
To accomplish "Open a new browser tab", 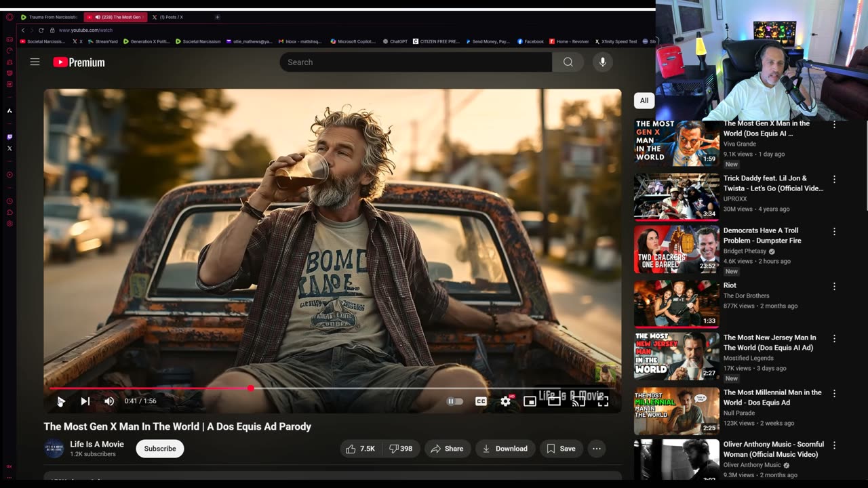I will point(217,17).
